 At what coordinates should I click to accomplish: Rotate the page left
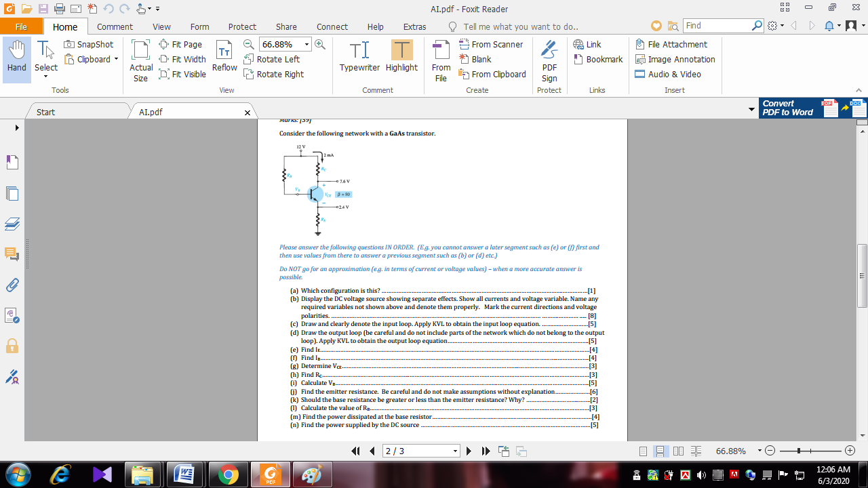(271, 59)
